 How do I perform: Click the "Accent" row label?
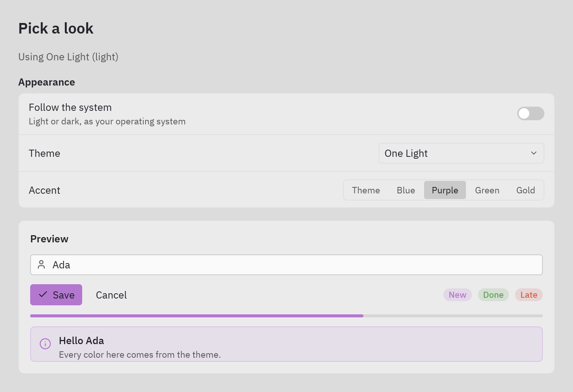44,190
